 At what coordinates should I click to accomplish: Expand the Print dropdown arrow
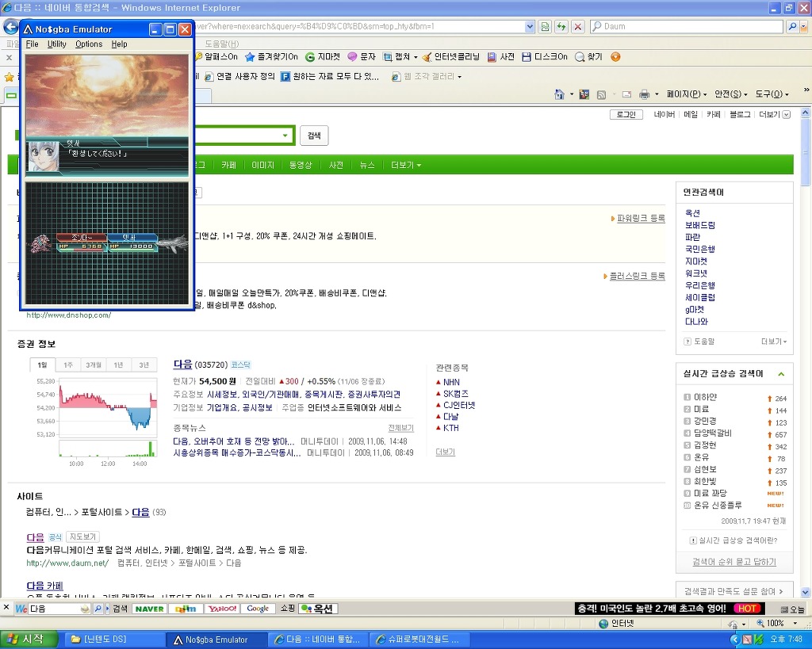(x=657, y=95)
